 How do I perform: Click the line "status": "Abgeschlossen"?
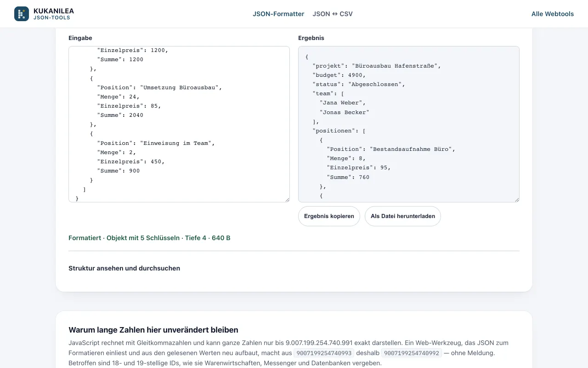tap(359, 84)
